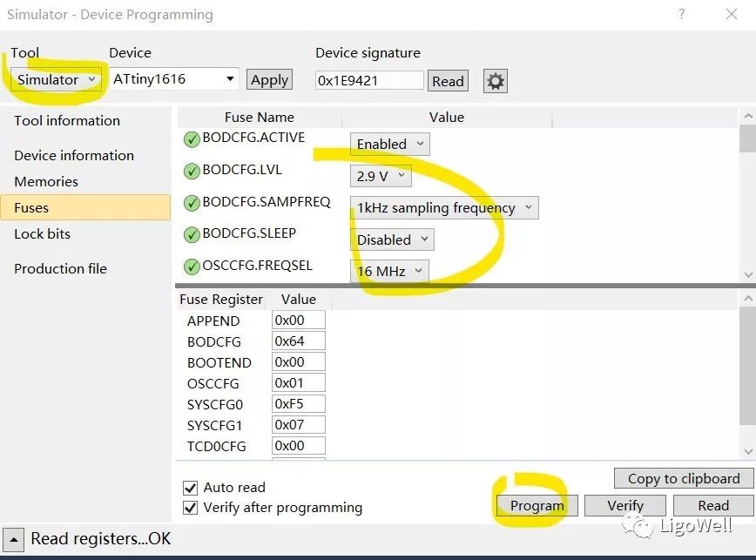Open the Device information page
756x560 pixels.
[74, 155]
